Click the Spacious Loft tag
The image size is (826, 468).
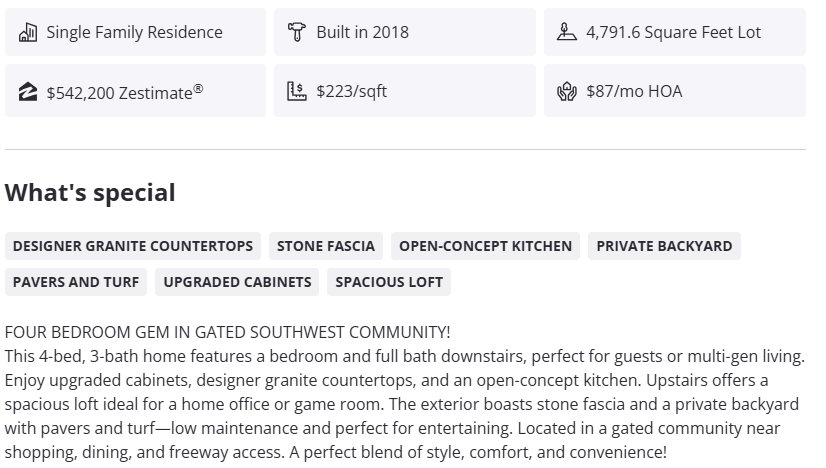(389, 282)
